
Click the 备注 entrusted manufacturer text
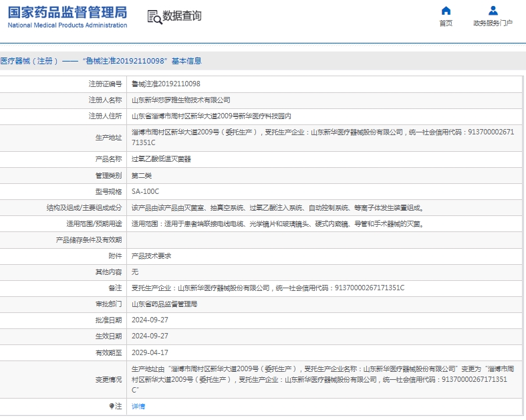coord(268,288)
